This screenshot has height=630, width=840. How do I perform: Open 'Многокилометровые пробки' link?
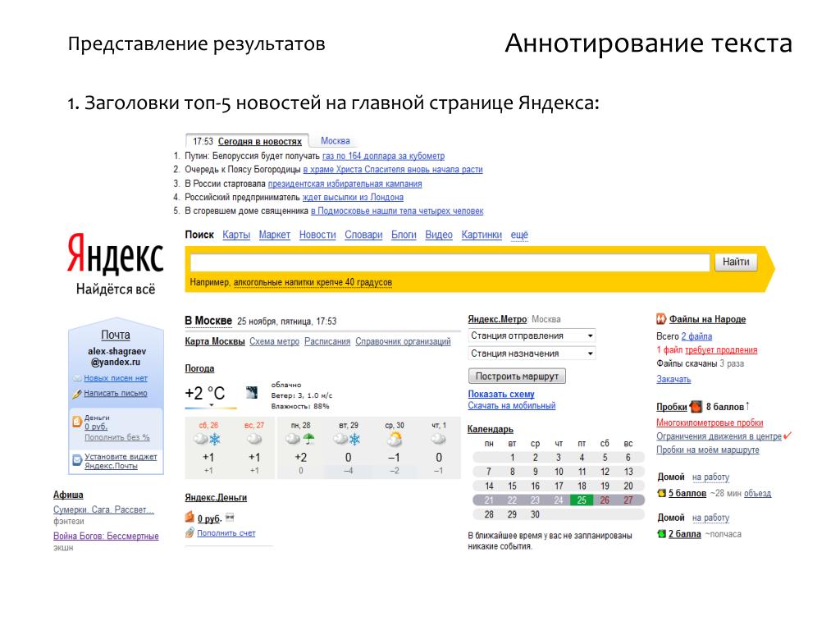tap(710, 422)
